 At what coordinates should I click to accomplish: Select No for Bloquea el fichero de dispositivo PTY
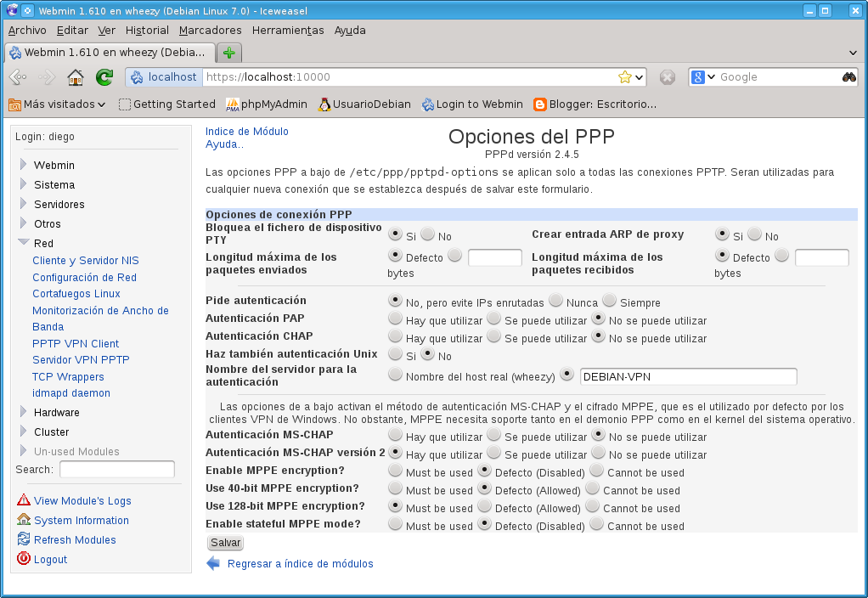427,234
